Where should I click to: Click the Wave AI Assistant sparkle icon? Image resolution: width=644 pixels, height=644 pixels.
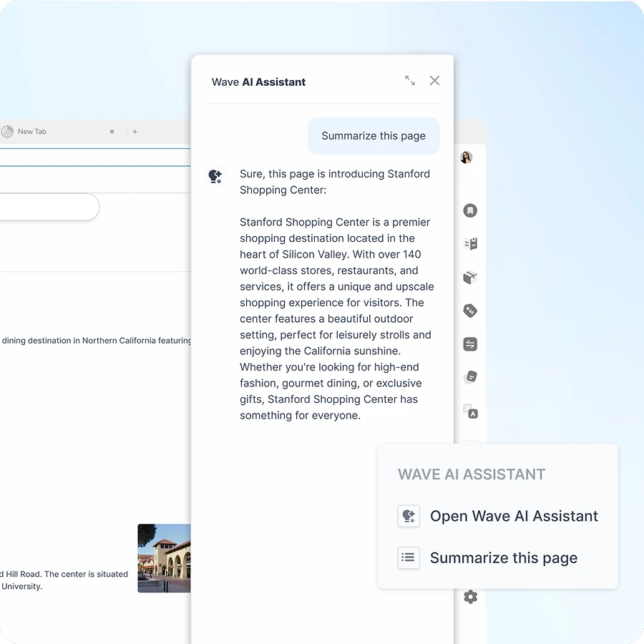(x=215, y=176)
